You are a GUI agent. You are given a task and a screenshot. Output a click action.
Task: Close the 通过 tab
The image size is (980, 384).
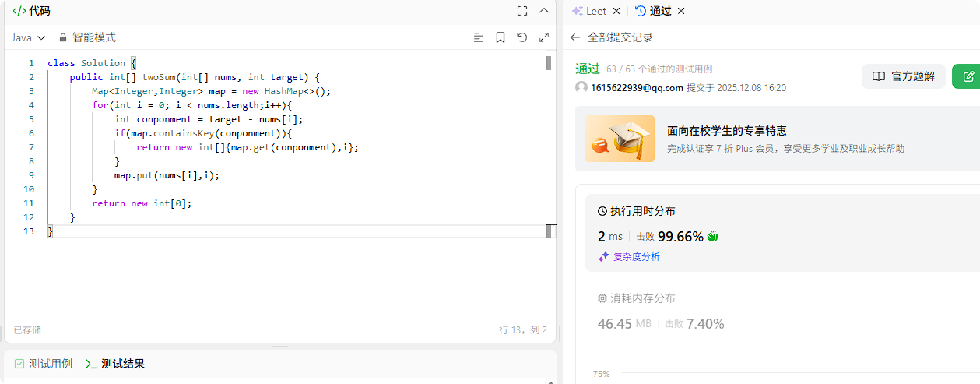point(681,11)
